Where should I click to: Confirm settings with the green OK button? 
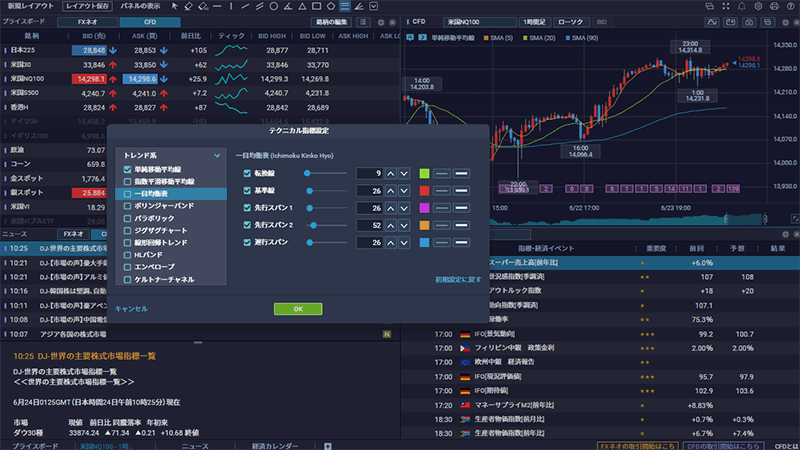(x=298, y=309)
